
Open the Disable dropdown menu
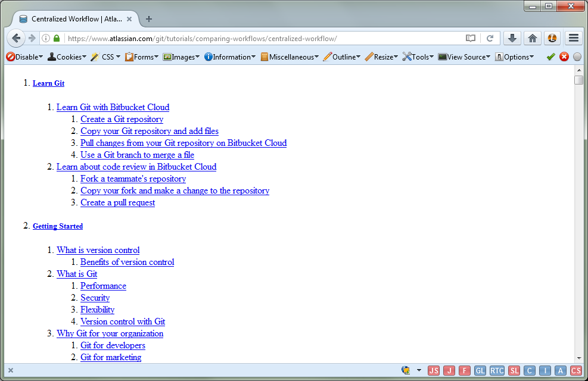pyautogui.click(x=24, y=57)
